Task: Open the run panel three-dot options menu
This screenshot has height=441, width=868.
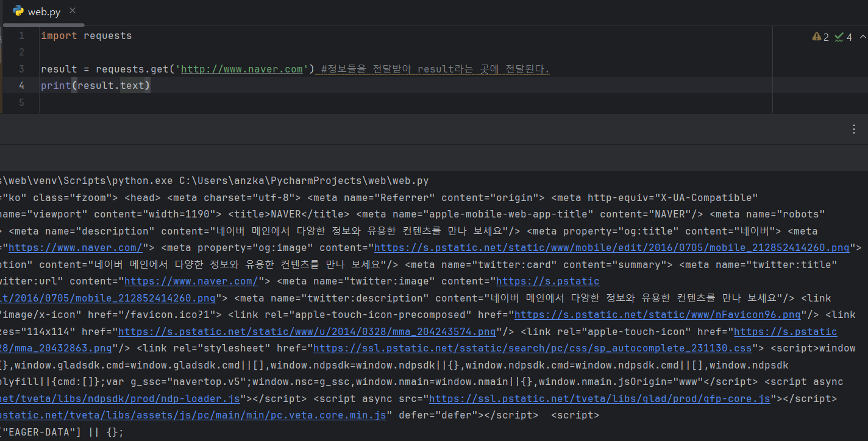Action: 854,129
